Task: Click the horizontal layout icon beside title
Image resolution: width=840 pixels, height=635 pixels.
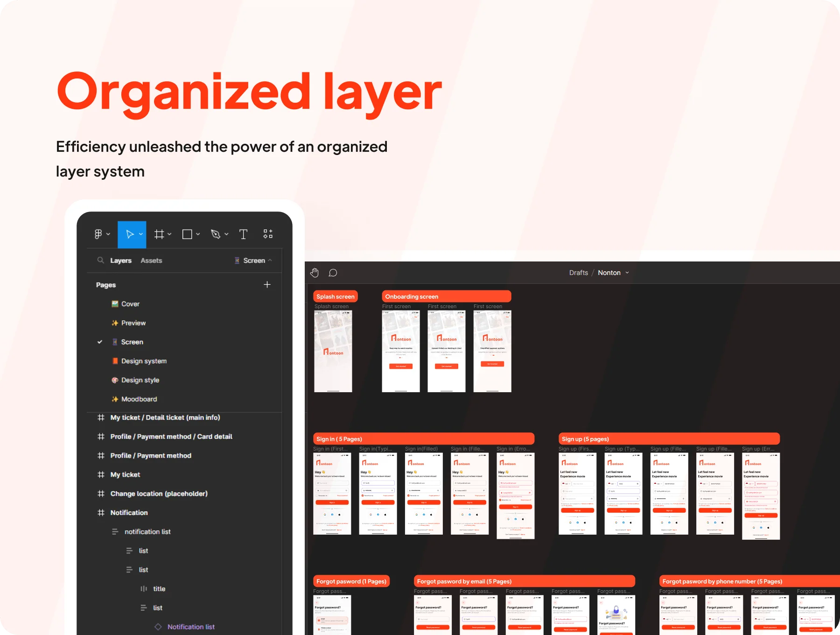Action: 144,589
